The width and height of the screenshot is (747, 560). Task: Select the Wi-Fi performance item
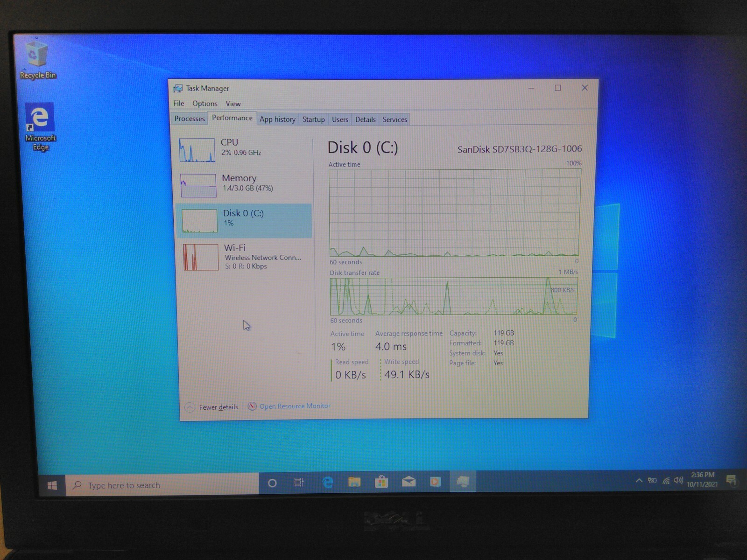(244, 257)
